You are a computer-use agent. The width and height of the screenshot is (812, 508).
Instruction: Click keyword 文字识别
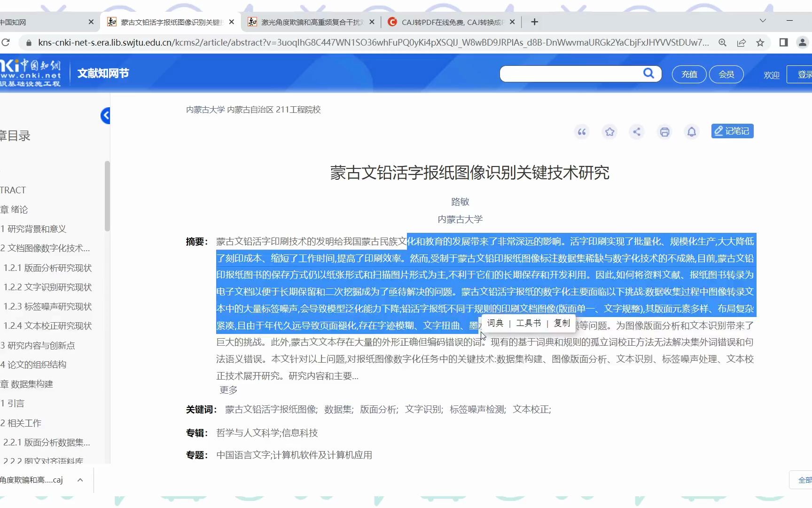coord(424,410)
